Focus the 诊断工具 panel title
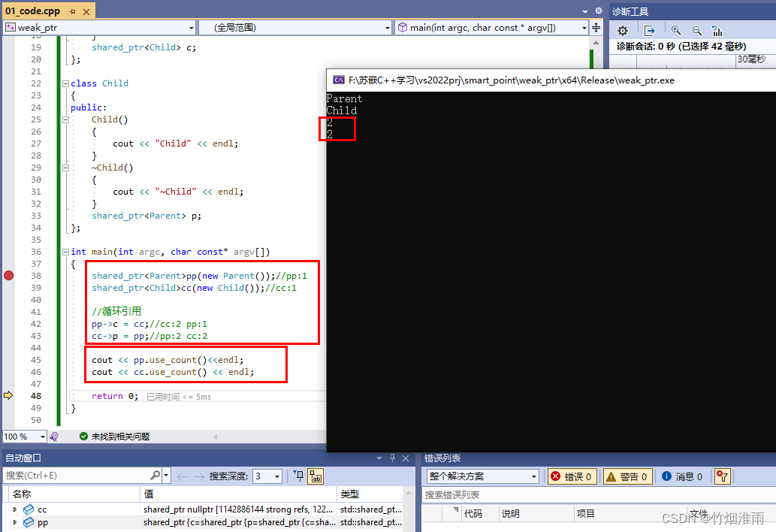The image size is (776, 532). pyautogui.click(x=630, y=11)
